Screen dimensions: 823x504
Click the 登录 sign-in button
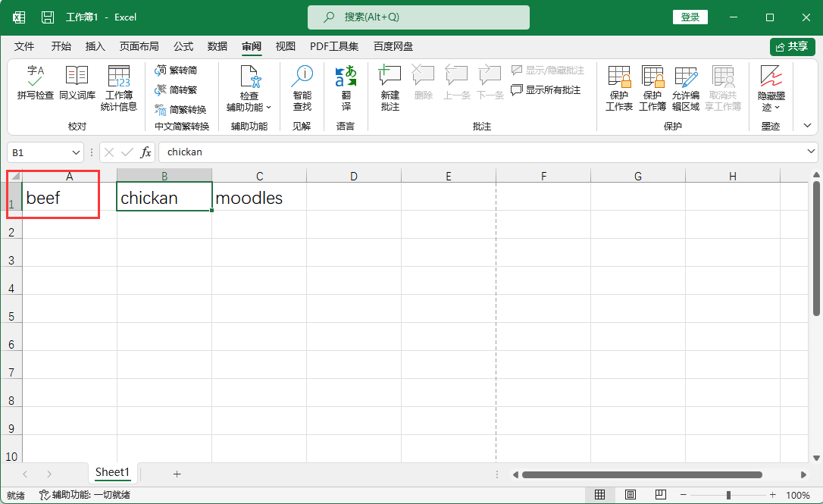click(x=690, y=17)
